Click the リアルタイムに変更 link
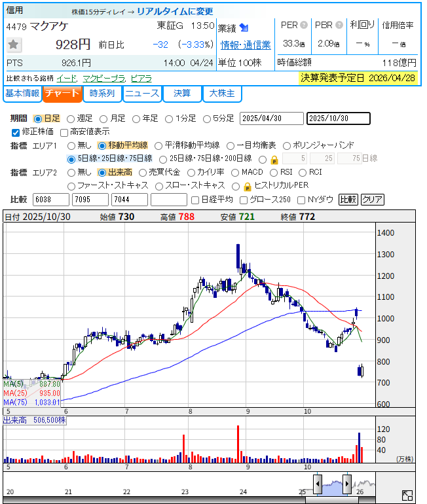This screenshot has height=504, width=427. point(175,12)
